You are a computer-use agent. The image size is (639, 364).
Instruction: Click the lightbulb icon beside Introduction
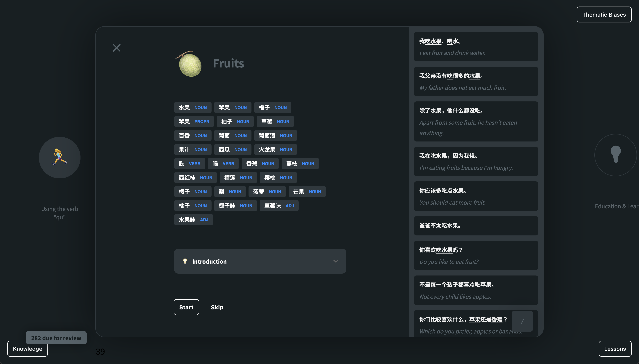(185, 261)
